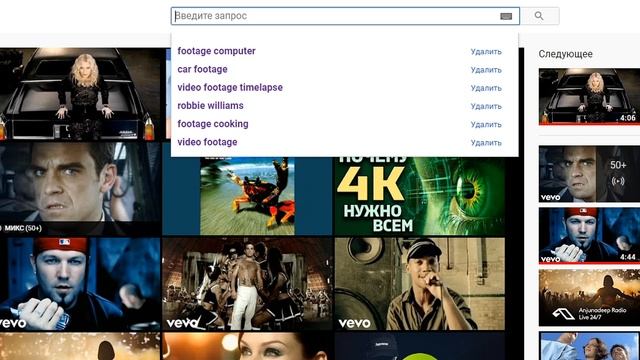640x360 pixels.
Task: Open woman's face close-up thumbnail at bottom
Action: 247,346
